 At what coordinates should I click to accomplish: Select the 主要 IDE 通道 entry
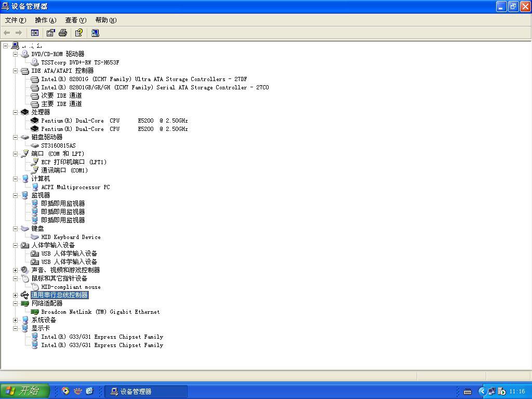pyautogui.click(x=61, y=104)
